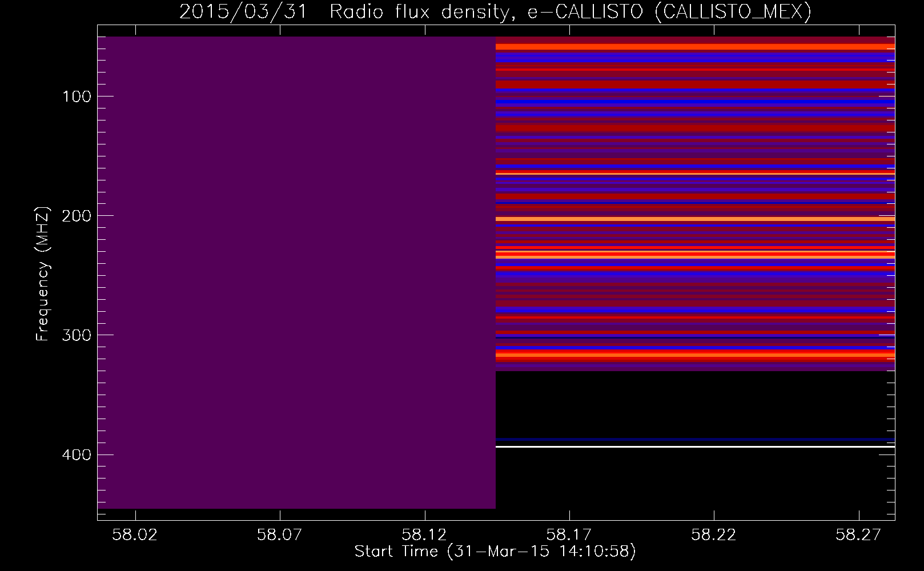The image size is (924, 571).
Task: Click the 'Start Time (31-Mar-15 14:10:58)' label
Action: pos(495,552)
